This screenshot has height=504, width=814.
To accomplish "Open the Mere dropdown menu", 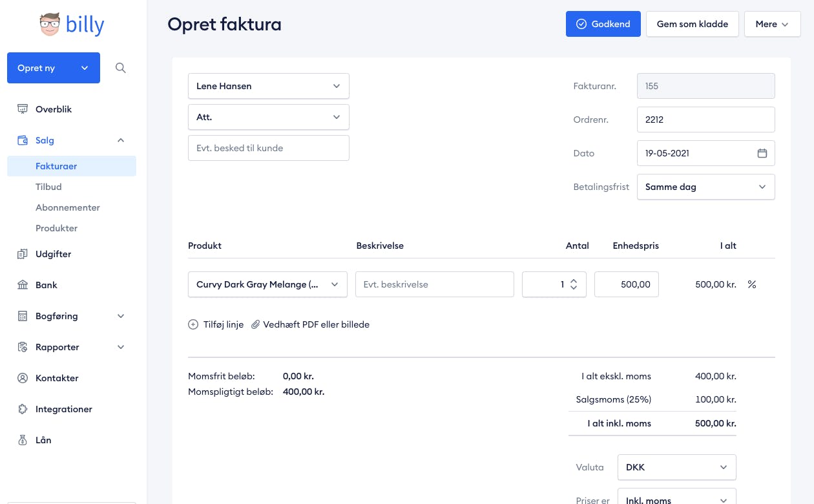I will [772, 24].
